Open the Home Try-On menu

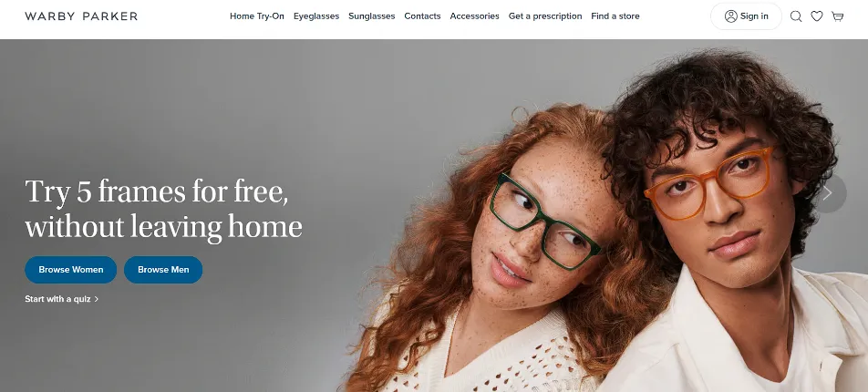257,16
